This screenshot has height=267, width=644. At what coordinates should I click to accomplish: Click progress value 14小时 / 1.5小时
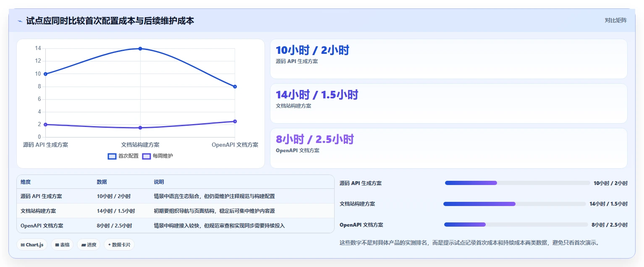(x=608, y=204)
